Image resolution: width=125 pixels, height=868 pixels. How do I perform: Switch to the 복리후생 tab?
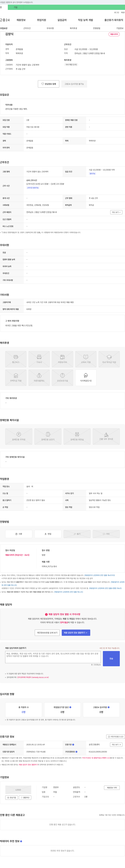73,28
